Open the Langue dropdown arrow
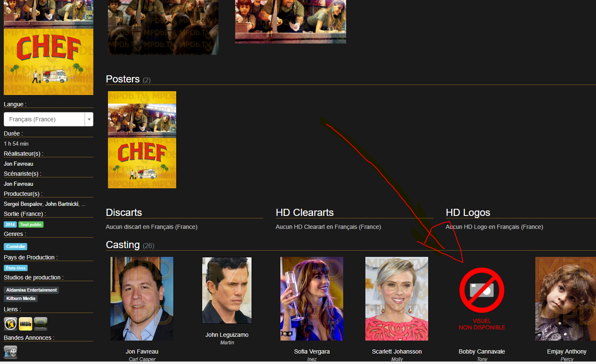 coord(89,119)
